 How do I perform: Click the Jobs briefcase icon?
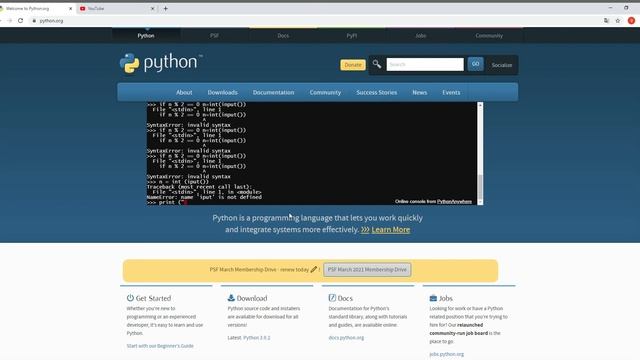point(433,298)
